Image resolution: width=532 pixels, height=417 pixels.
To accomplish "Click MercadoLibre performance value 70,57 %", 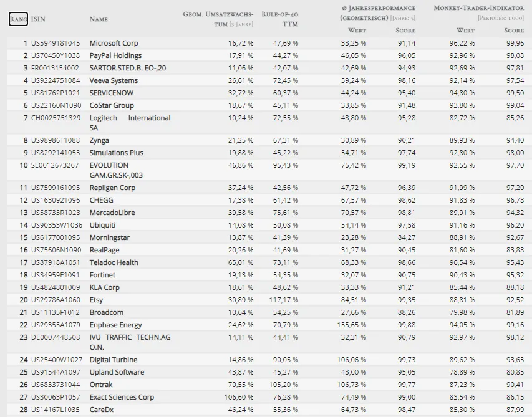I will tap(354, 213).
